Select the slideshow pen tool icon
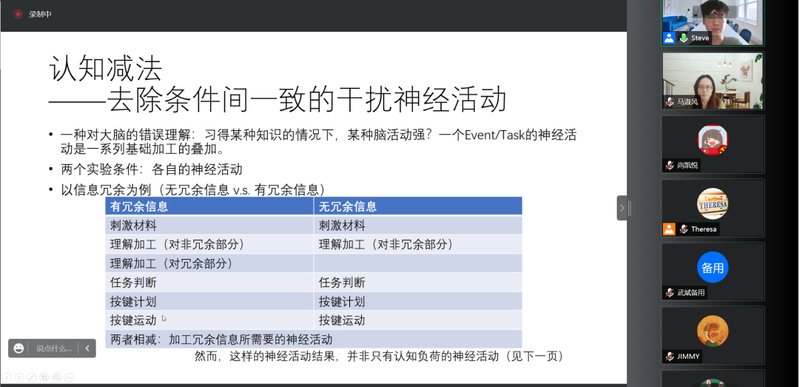This screenshot has height=387, width=799. pyautogui.click(x=32, y=377)
